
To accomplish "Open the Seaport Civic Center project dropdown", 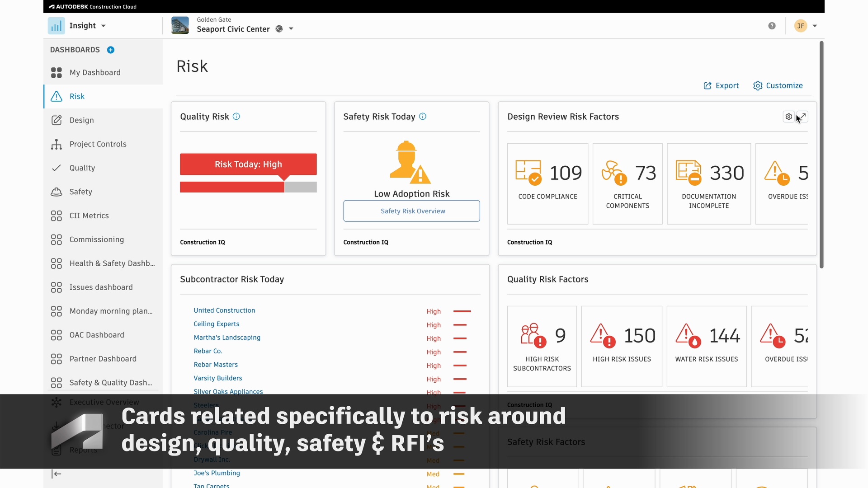I will pyautogui.click(x=291, y=29).
